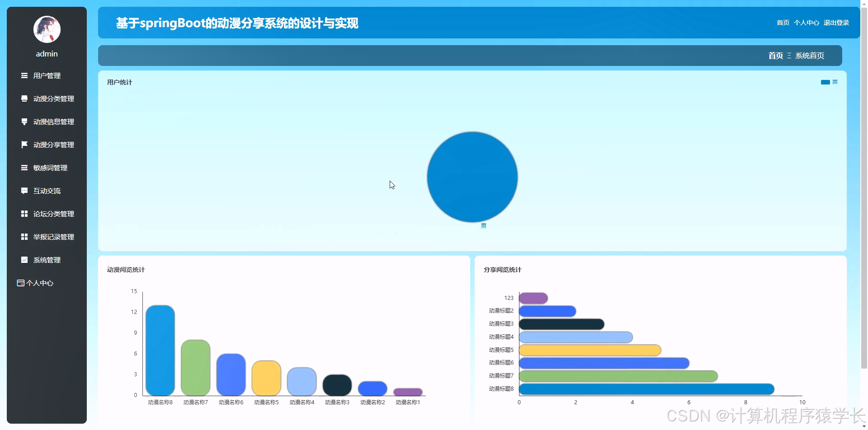Open 动漫信息管理 from the sidebar icon
Image resolution: width=868 pixels, height=430 pixels.
click(24, 122)
